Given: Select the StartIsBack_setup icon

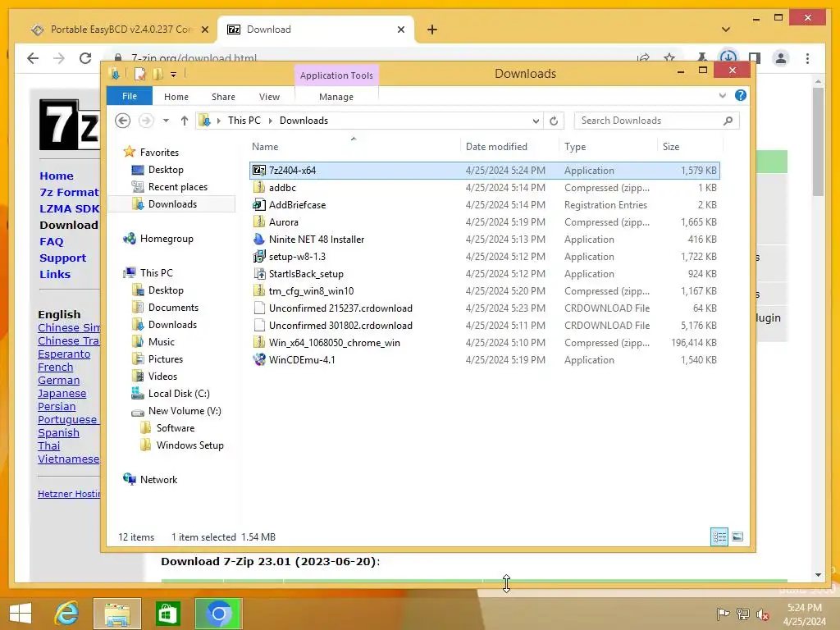Looking at the screenshot, I should click(259, 274).
